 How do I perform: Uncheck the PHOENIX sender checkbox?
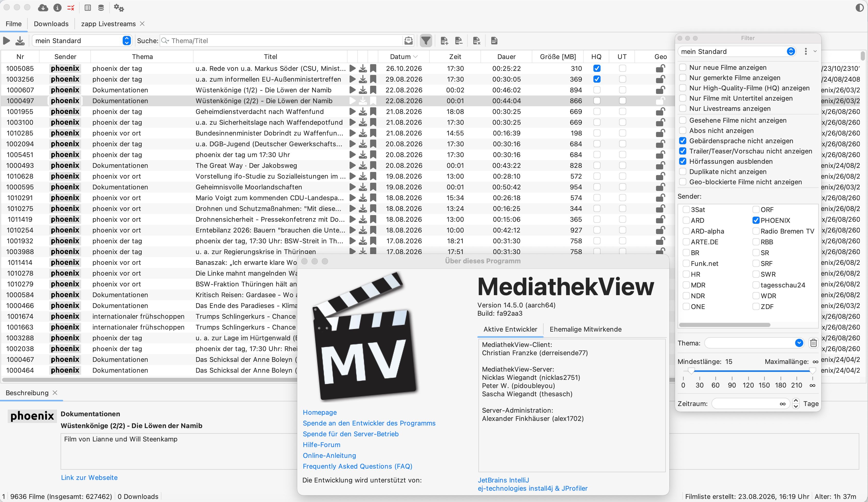[756, 220]
